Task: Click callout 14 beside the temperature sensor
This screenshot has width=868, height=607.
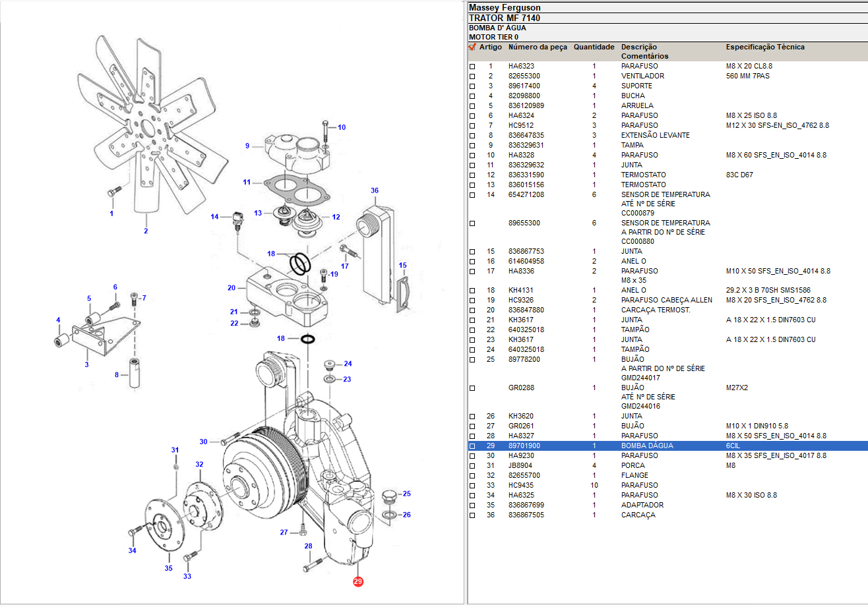Action: [214, 217]
